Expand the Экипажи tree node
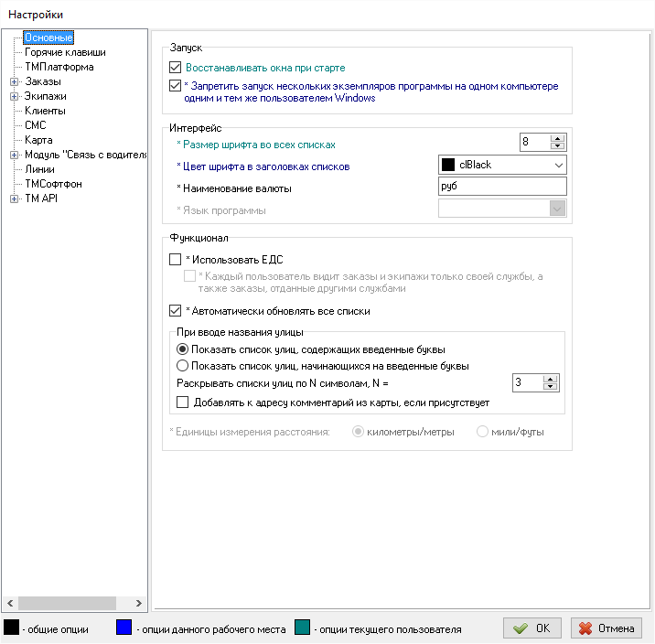The width and height of the screenshot is (655, 644). click(14, 96)
